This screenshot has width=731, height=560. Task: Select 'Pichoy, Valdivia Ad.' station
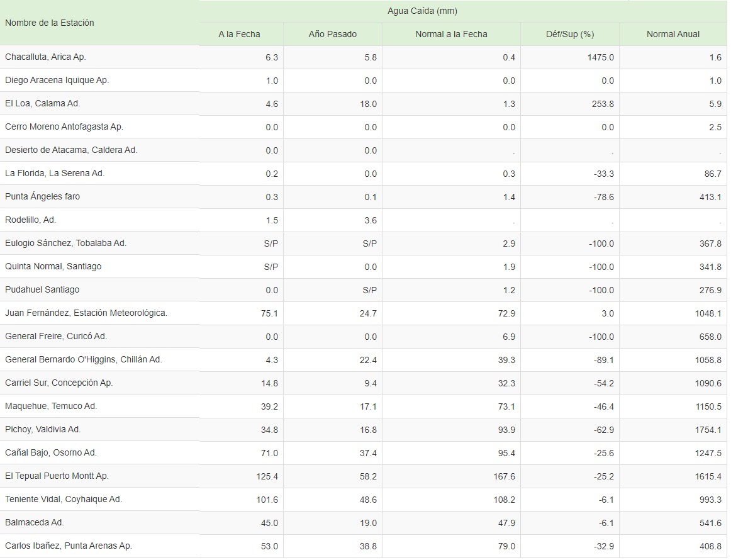(43, 430)
